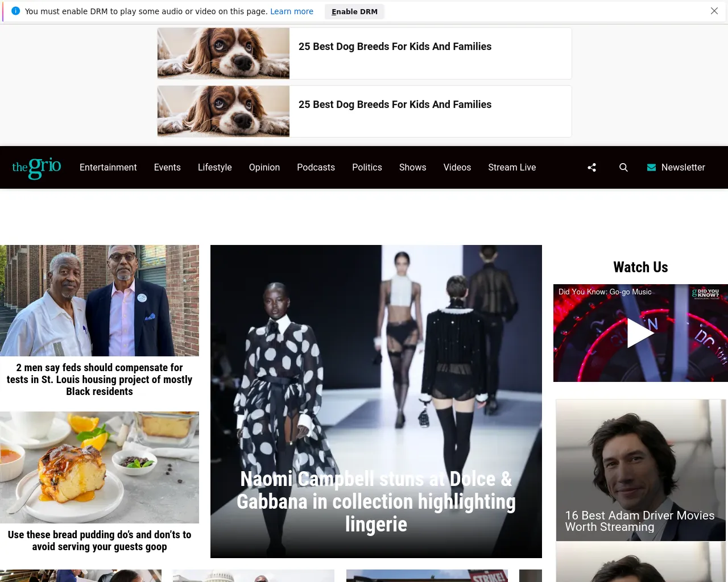Click second '25 Best Dog Breeds' headline
The width and height of the screenshot is (728, 582).
[395, 105]
